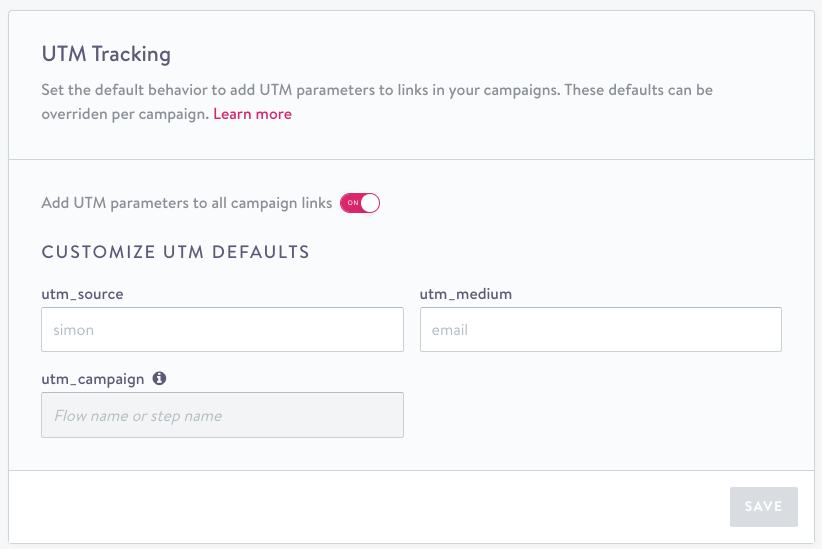This screenshot has width=822, height=549.
Task: Focus the utm_source input field
Action: point(222,329)
